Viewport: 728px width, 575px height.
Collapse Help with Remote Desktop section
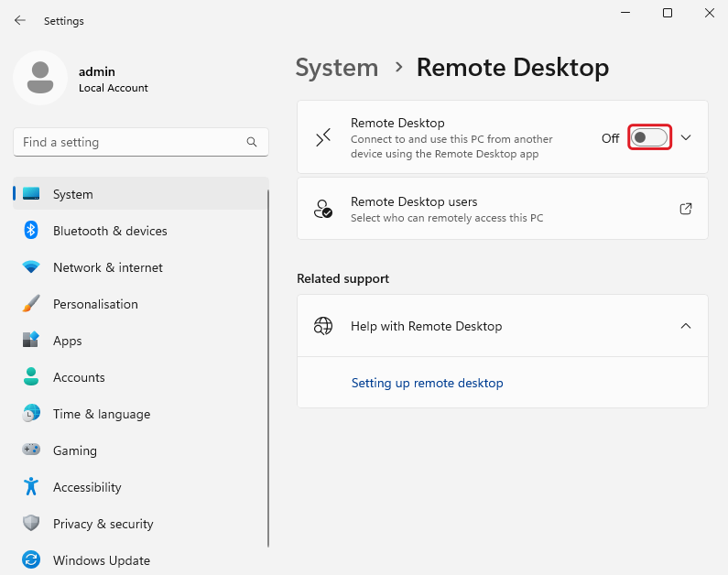(x=686, y=326)
